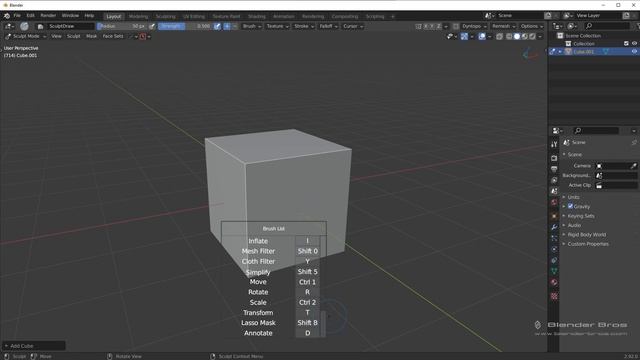Open the File menu
The image size is (640, 360).
pyautogui.click(x=17, y=16)
